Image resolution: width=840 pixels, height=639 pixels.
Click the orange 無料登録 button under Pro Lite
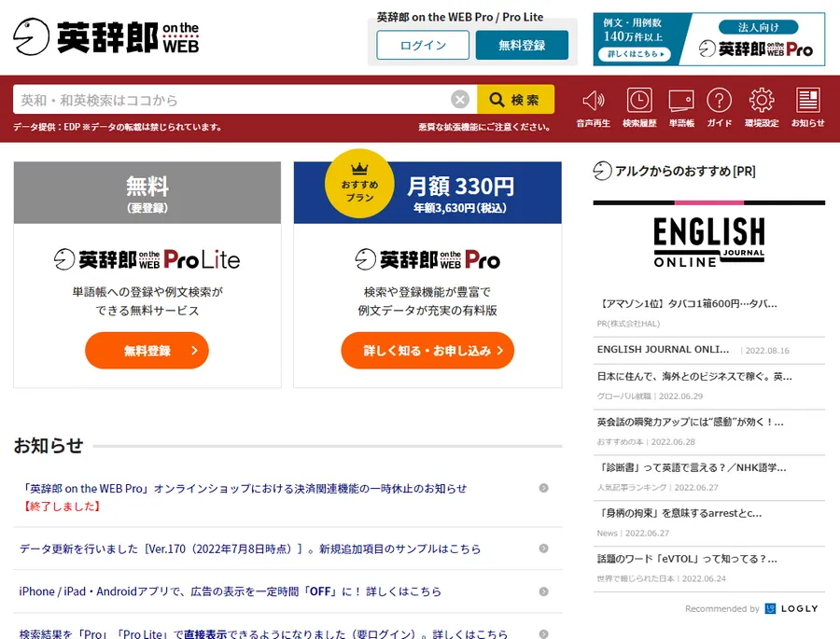coord(147,351)
